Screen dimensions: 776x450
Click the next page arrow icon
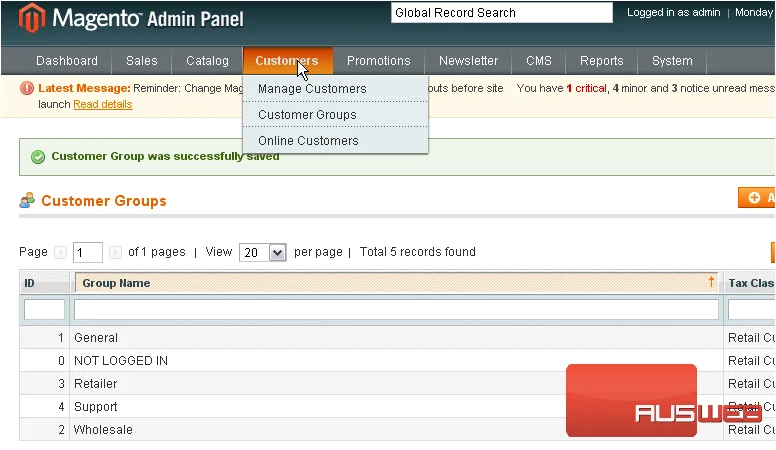point(115,252)
